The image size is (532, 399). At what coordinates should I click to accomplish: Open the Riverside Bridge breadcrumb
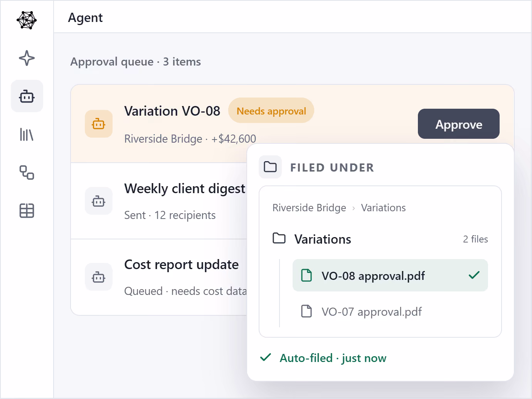tap(309, 208)
